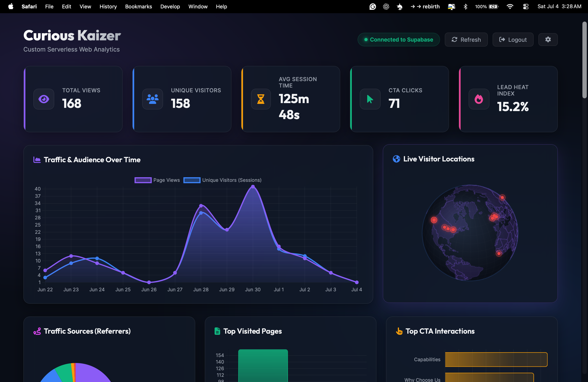Click the green slice of the referrers pie
Viewport: 588px width, 382px height.
(65, 373)
